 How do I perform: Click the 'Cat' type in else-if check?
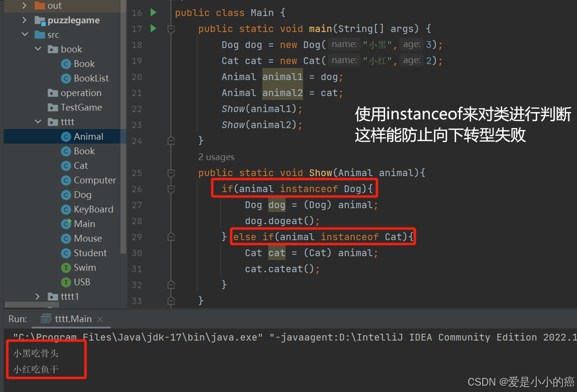click(393, 237)
